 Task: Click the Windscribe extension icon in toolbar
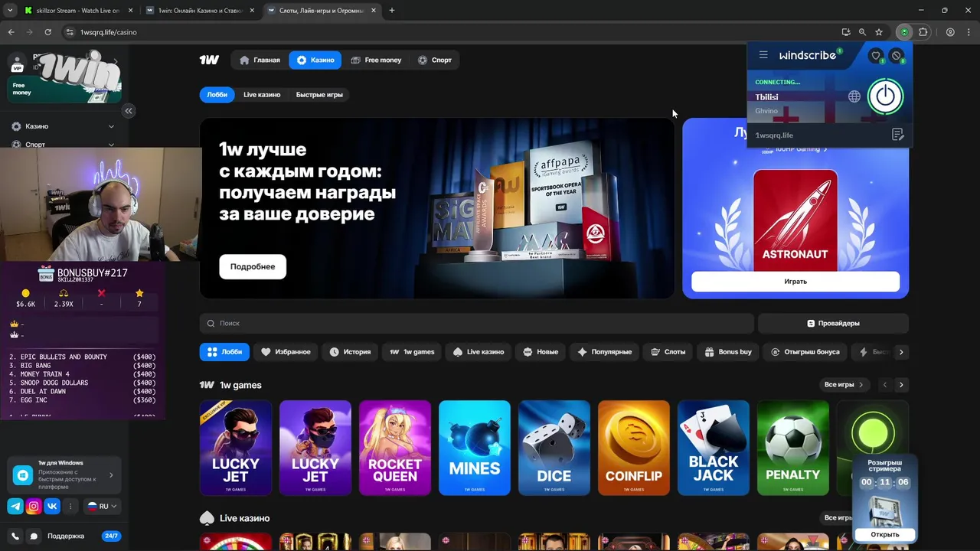pos(904,32)
